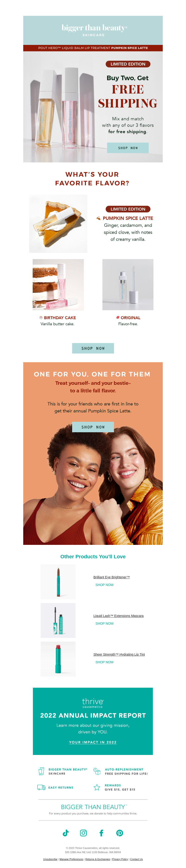Click Shop Now in the free shipping hero banner

point(128,147)
